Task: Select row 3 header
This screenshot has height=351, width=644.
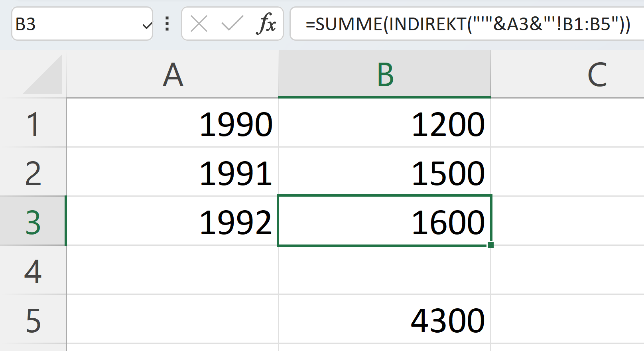Action: (x=33, y=221)
